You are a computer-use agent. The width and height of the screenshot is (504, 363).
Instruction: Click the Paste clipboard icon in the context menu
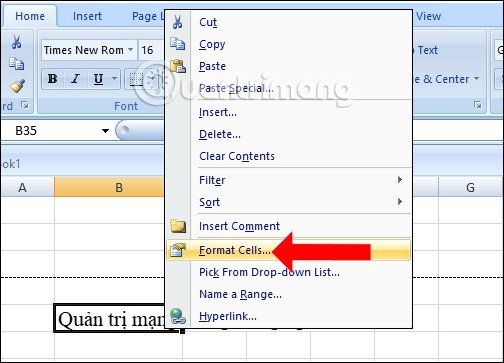point(178,66)
